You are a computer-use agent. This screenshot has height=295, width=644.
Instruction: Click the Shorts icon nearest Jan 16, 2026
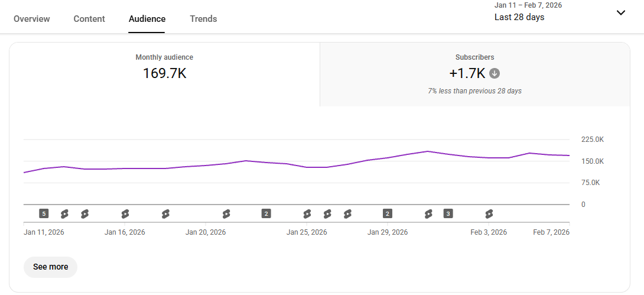pyautogui.click(x=125, y=213)
